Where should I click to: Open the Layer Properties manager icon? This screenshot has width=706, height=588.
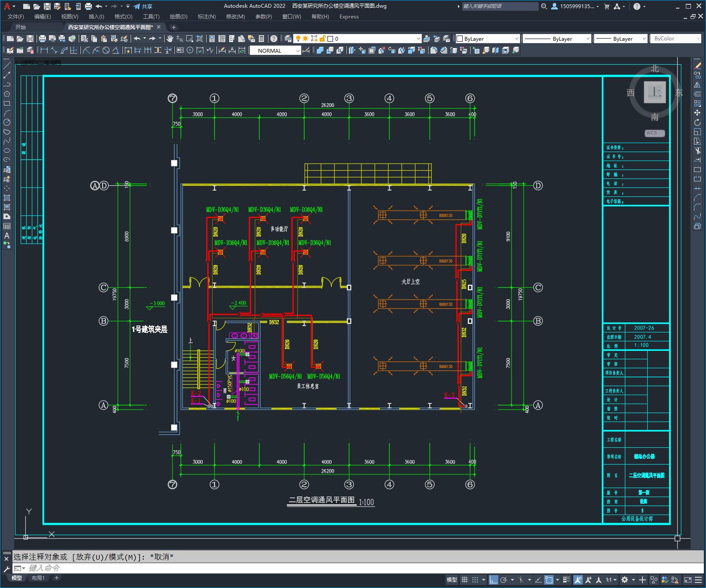(288, 39)
